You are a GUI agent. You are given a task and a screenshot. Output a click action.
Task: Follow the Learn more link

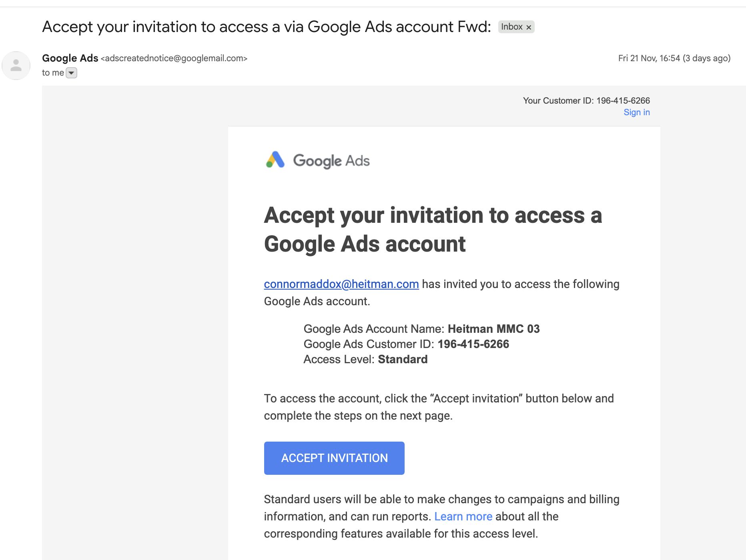click(x=463, y=516)
